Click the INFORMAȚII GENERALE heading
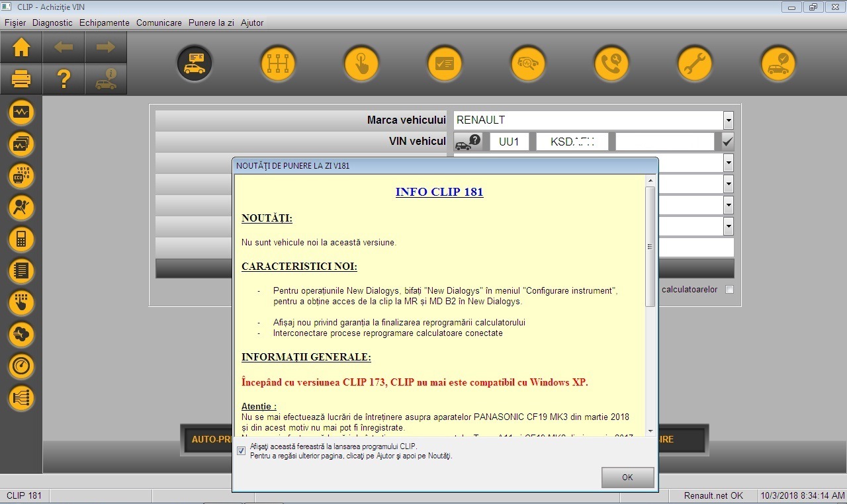This screenshot has width=847, height=504. click(306, 357)
